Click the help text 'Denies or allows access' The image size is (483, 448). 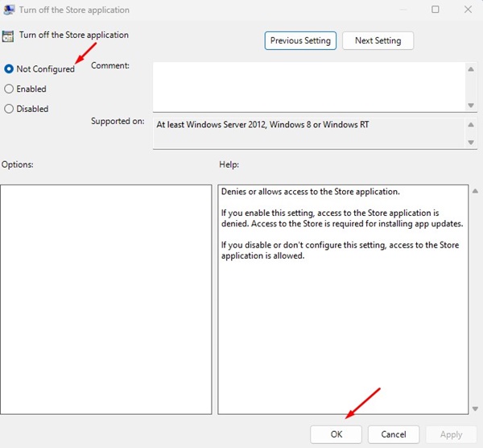pos(311,192)
